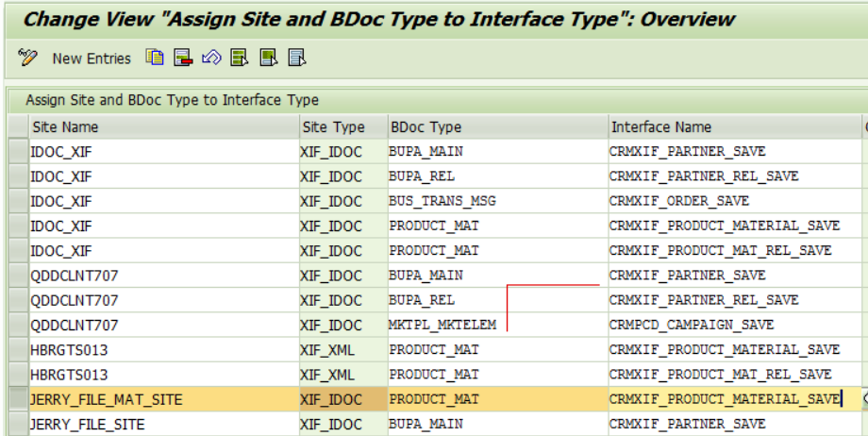Click XIF_IDOC cell in JERRY_FILE_MAT_SITE row
This screenshot has width=868, height=436.
[343, 399]
